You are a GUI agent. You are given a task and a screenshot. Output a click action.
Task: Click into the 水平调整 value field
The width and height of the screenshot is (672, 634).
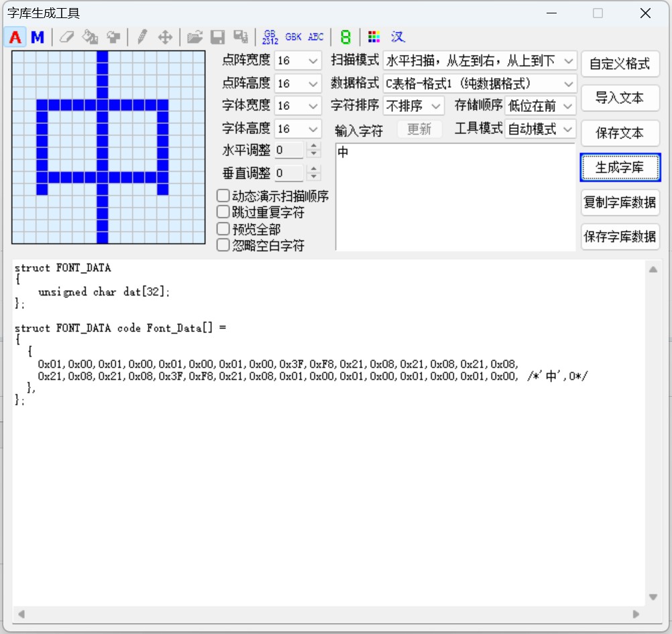coord(290,150)
